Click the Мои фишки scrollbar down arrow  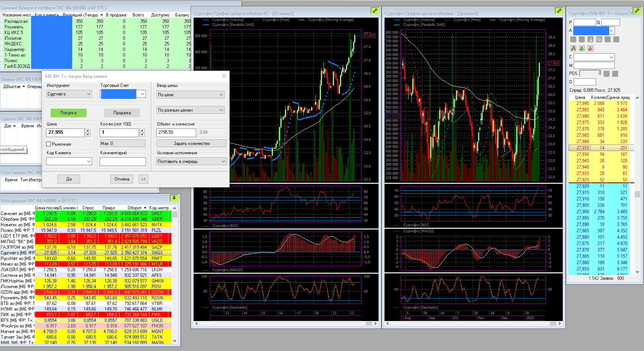click(174, 341)
